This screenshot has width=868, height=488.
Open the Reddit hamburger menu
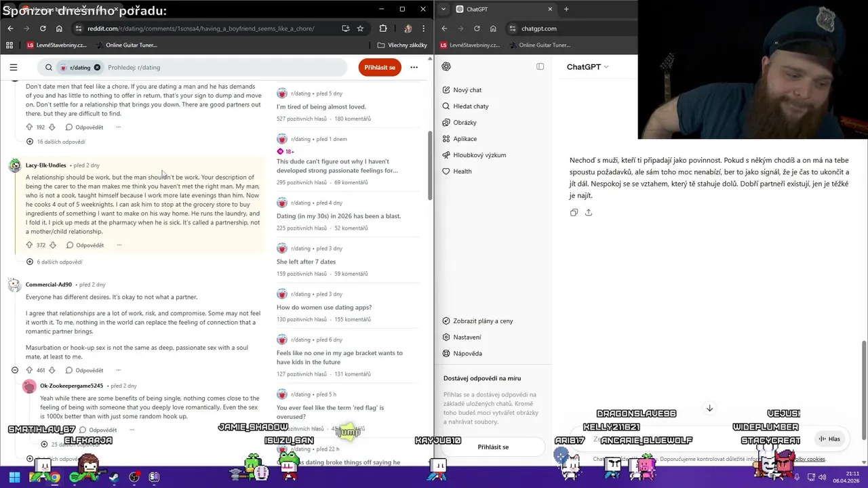coord(14,67)
